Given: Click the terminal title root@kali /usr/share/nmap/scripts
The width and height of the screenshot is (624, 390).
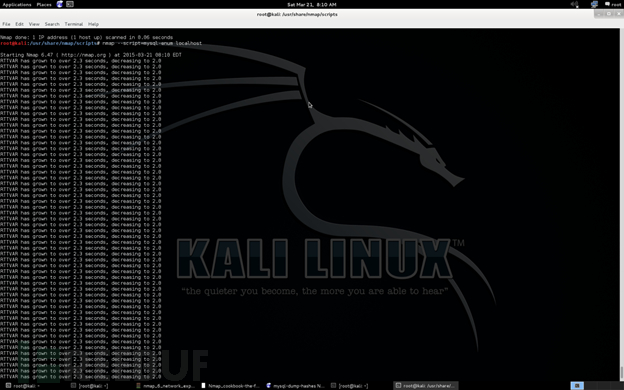Looking at the screenshot, I should (x=297, y=14).
